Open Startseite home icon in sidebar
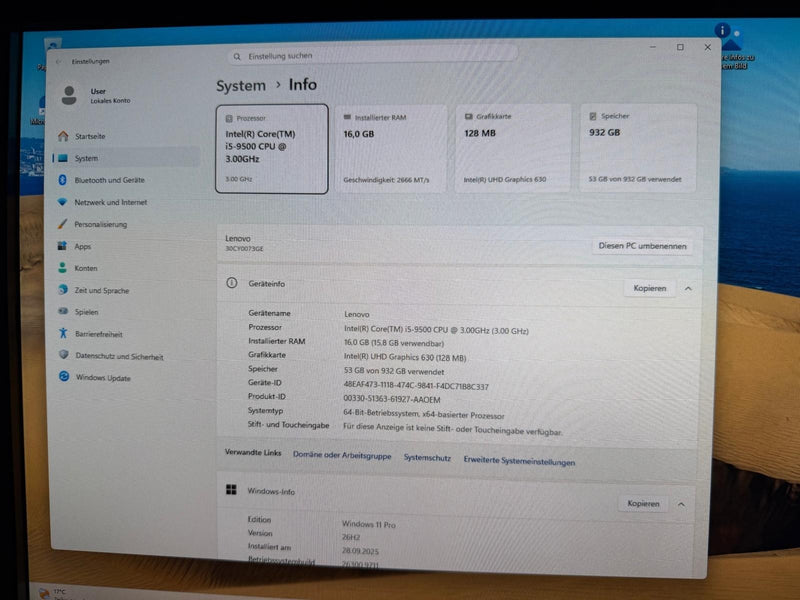800x600 pixels. tap(63, 136)
